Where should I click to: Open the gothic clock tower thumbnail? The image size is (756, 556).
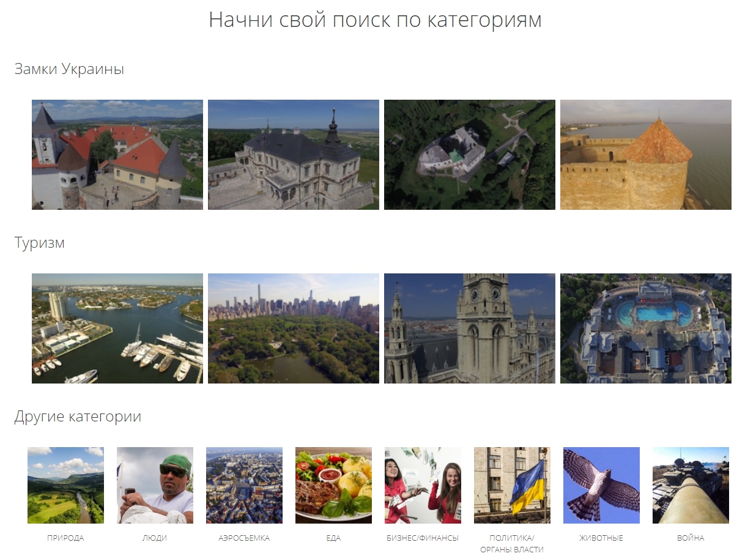coord(470,328)
